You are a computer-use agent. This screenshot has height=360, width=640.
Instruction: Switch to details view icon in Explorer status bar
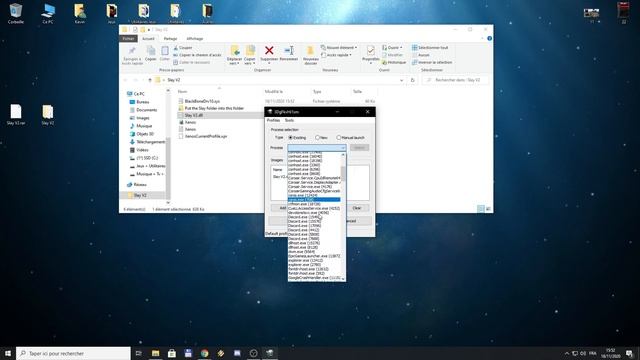481,209
